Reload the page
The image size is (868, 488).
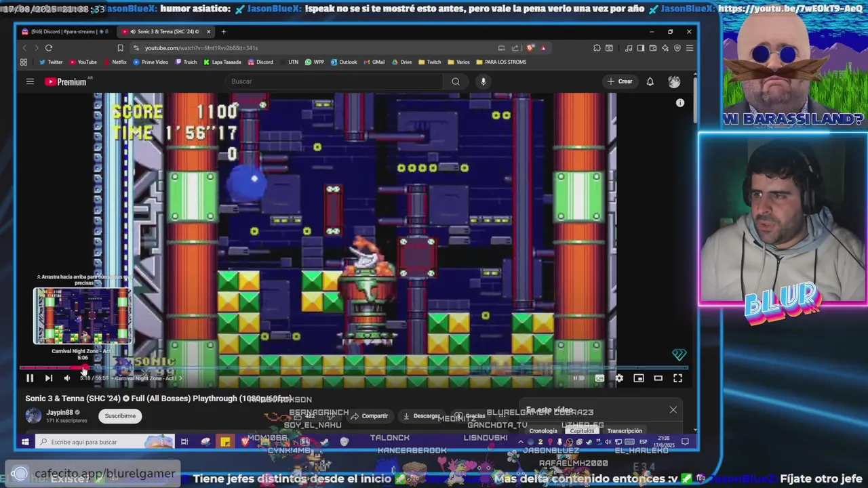tap(49, 48)
